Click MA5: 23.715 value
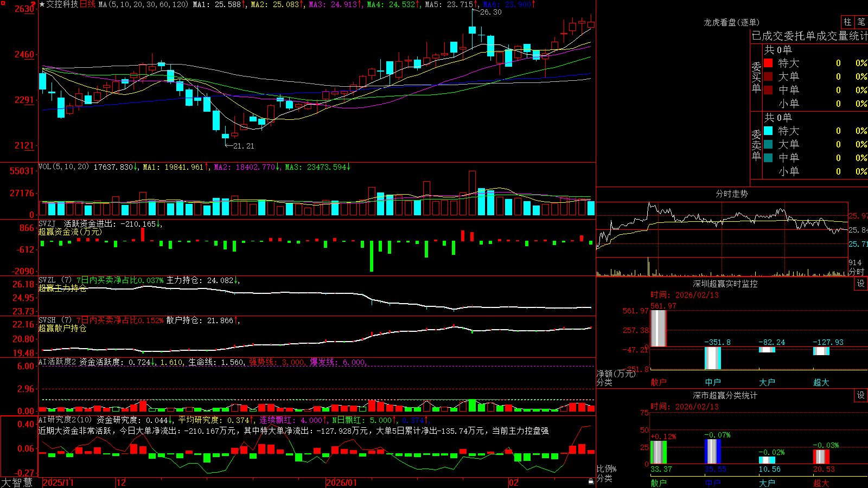Viewport: 868px width, 488px height. (x=451, y=4)
